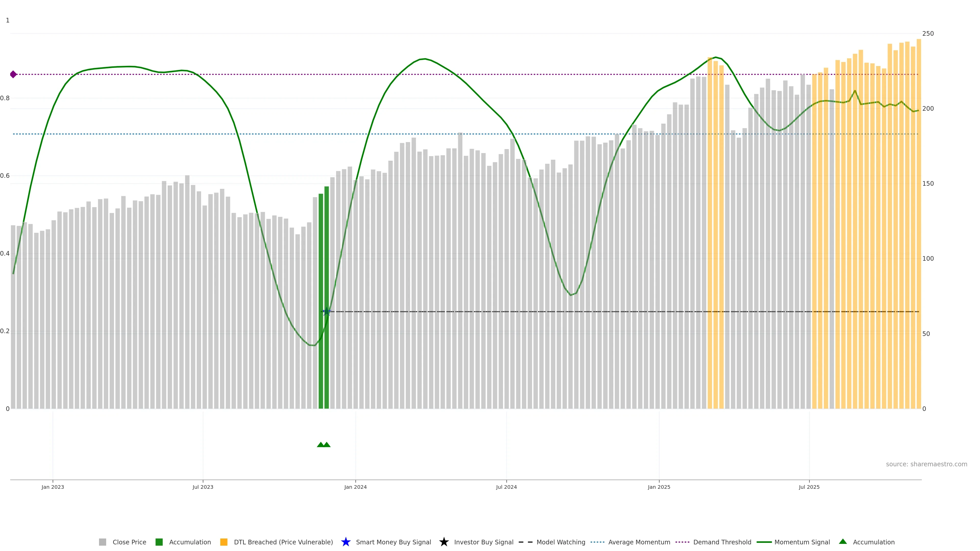Image resolution: width=980 pixels, height=551 pixels.
Task: Click the purple Demand Threshold legend line
Action: tap(682, 542)
